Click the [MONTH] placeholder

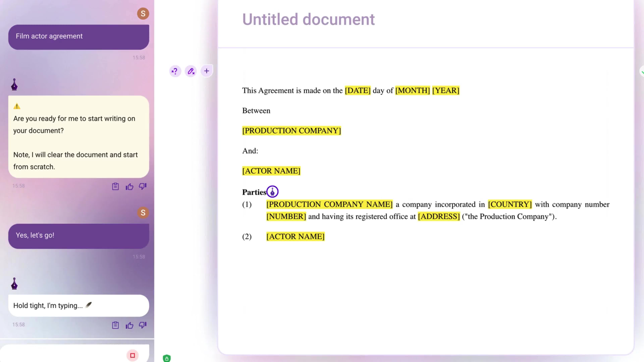click(x=413, y=90)
